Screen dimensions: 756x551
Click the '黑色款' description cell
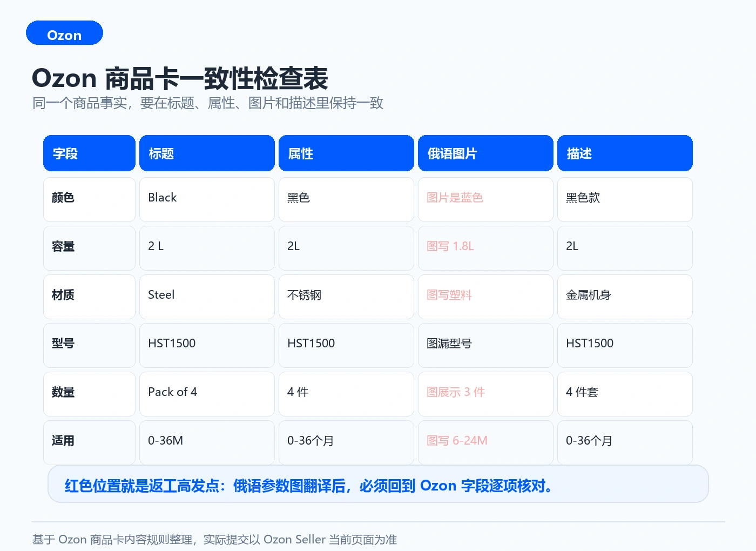pos(625,199)
